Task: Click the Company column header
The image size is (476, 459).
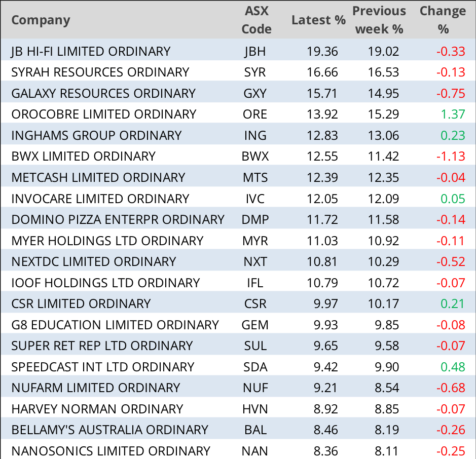Action: pos(41,20)
